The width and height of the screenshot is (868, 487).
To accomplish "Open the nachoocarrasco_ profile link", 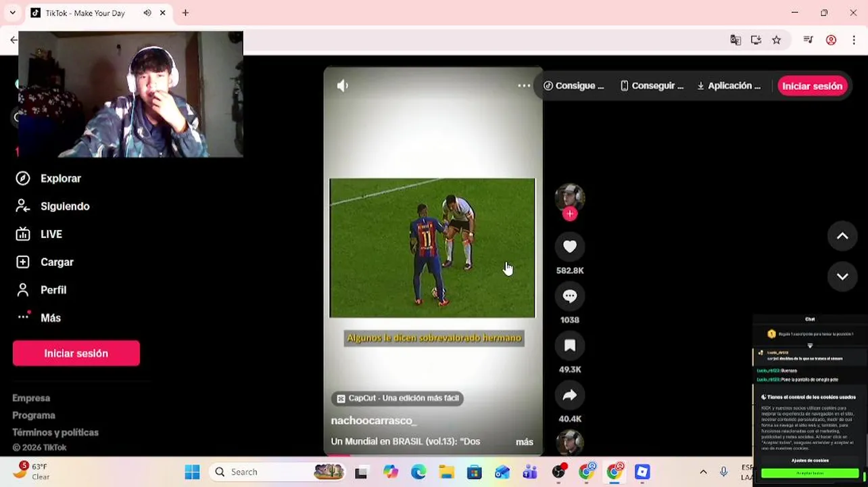I will [373, 421].
